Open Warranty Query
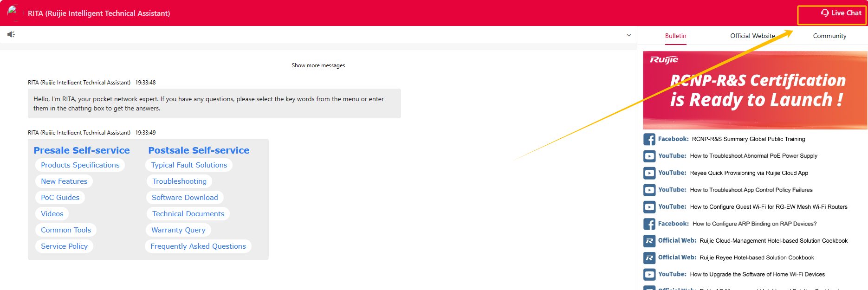 [178, 230]
